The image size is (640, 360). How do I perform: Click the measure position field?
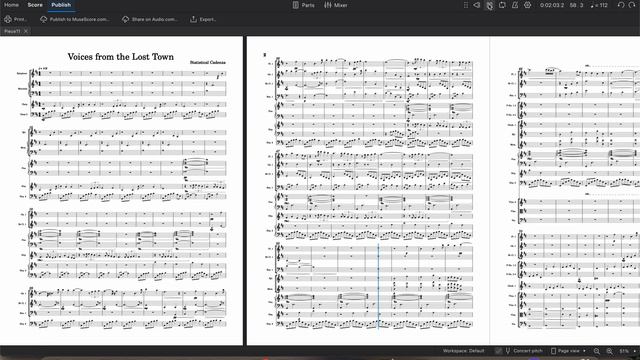[x=576, y=5]
